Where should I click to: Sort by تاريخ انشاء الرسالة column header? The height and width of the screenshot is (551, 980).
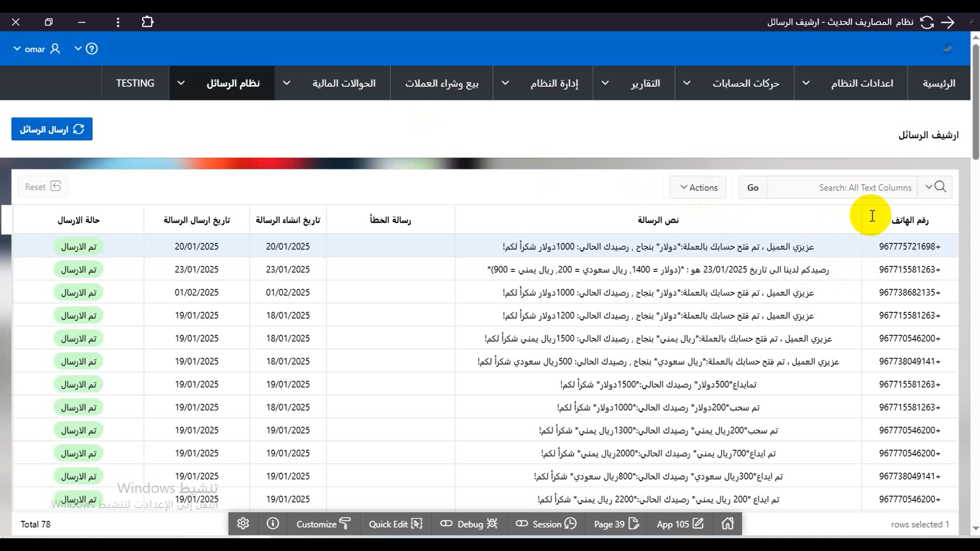click(288, 220)
